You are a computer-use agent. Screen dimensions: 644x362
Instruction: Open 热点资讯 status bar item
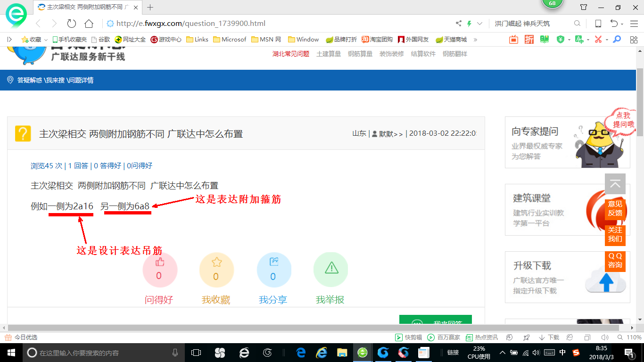481,337
